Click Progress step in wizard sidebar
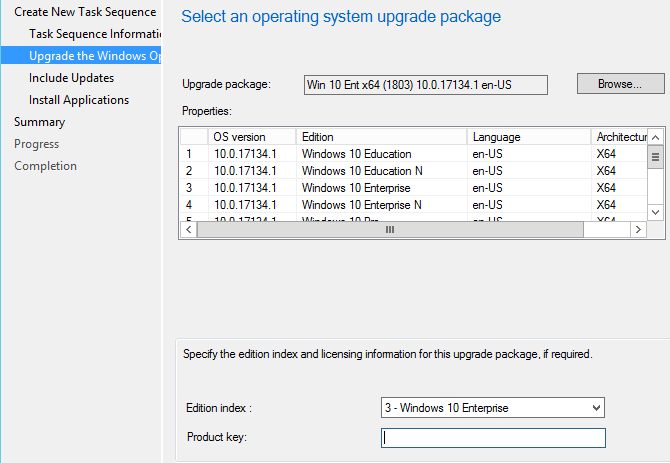Image resolution: width=670 pixels, height=463 pixels. click(36, 144)
